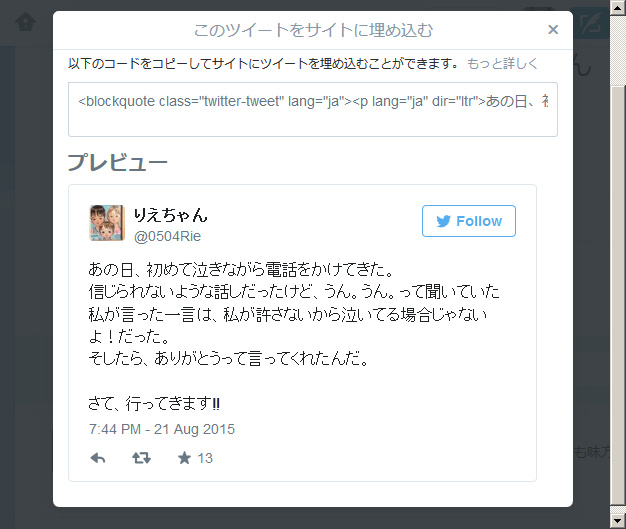This screenshot has height=529, width=626.
Task: Click the tweet body text
Action: pyautogui.click(x=293, y=336)
